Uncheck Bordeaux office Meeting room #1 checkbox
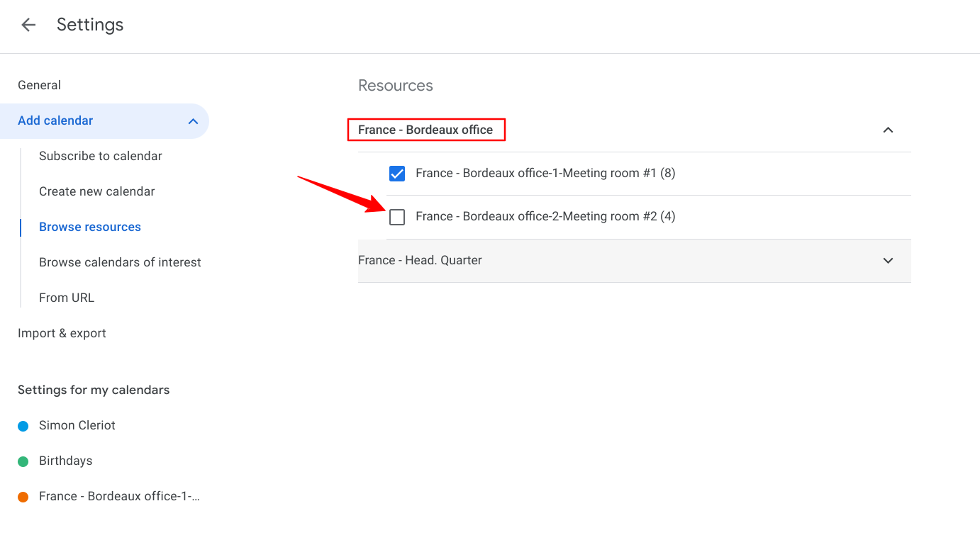The width and height of the screenshot is (980, 540). click(x=397, y=174)
